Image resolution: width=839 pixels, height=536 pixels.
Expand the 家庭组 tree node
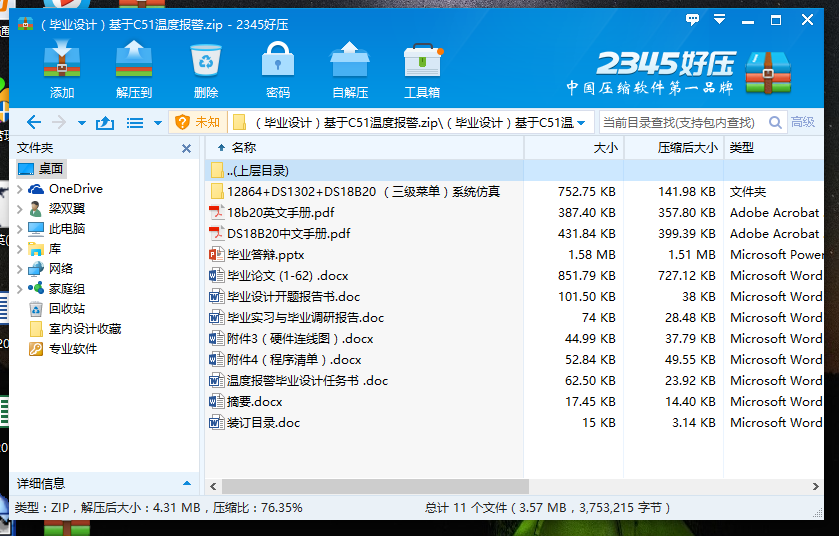tap(19, 289)
